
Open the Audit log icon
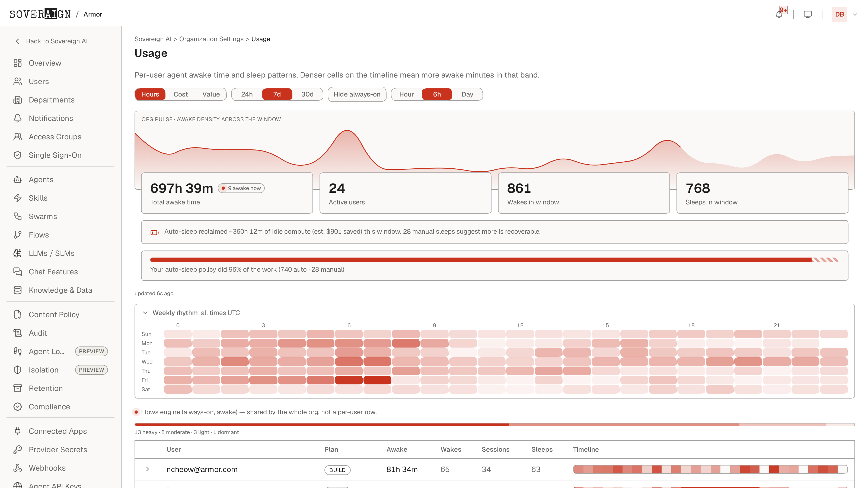(x=18, y=333)
